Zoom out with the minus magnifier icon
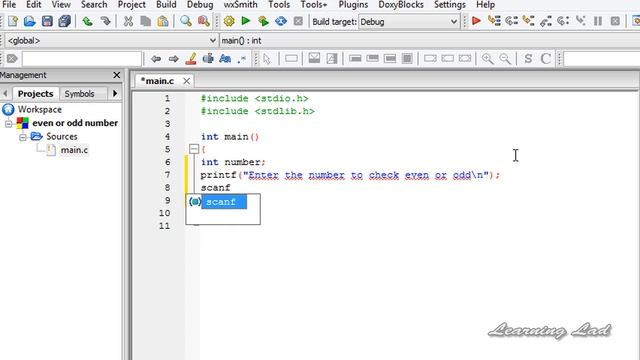Screen dimensions: 640x360 click(x=505, y=59)
